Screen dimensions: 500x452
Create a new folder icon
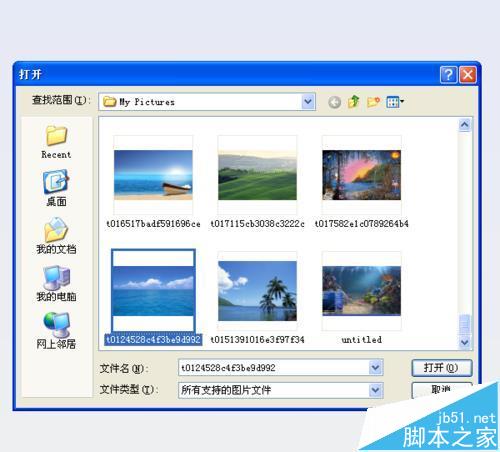[x=373, y=102]
